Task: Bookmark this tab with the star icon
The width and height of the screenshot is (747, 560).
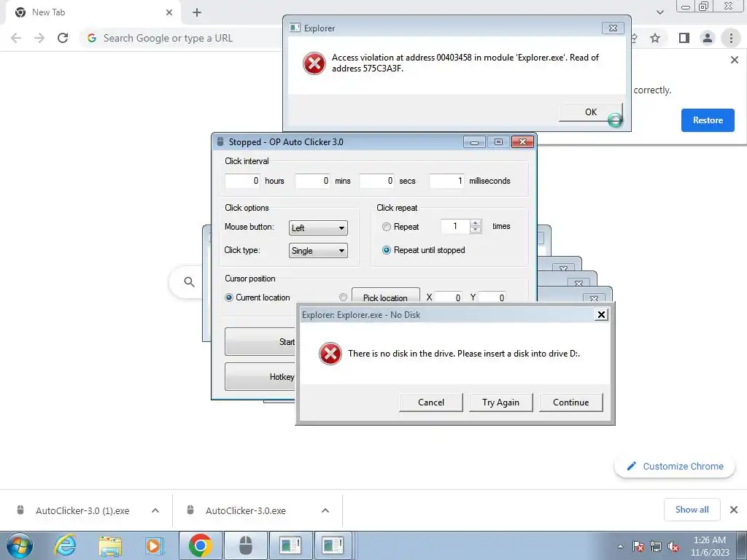Action: click(655, 38)
